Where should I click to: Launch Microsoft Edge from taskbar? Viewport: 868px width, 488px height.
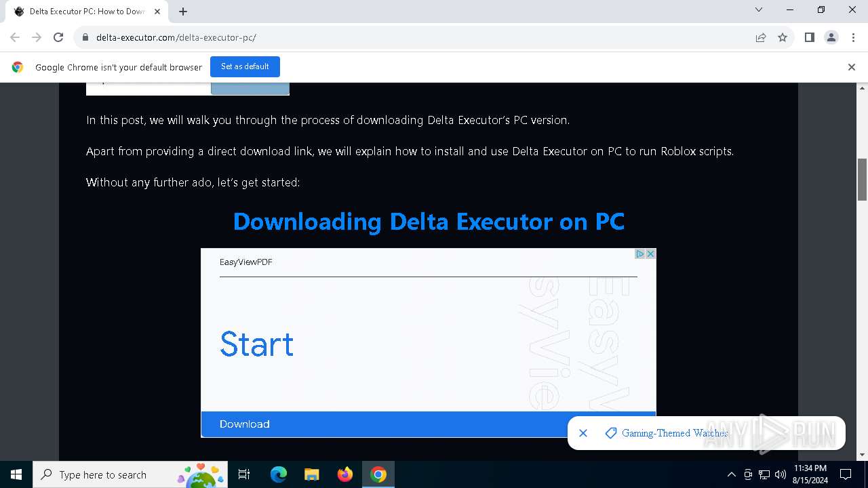coord(279,474)
